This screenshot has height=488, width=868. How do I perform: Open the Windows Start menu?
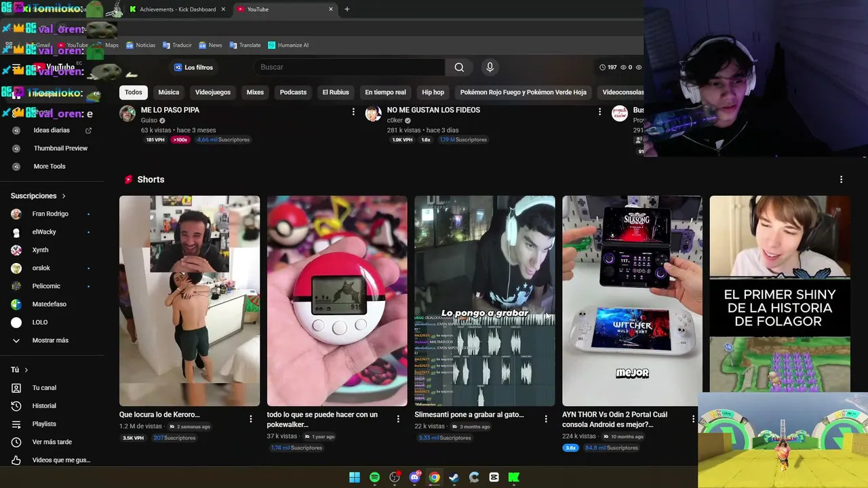tap(355, 477)
